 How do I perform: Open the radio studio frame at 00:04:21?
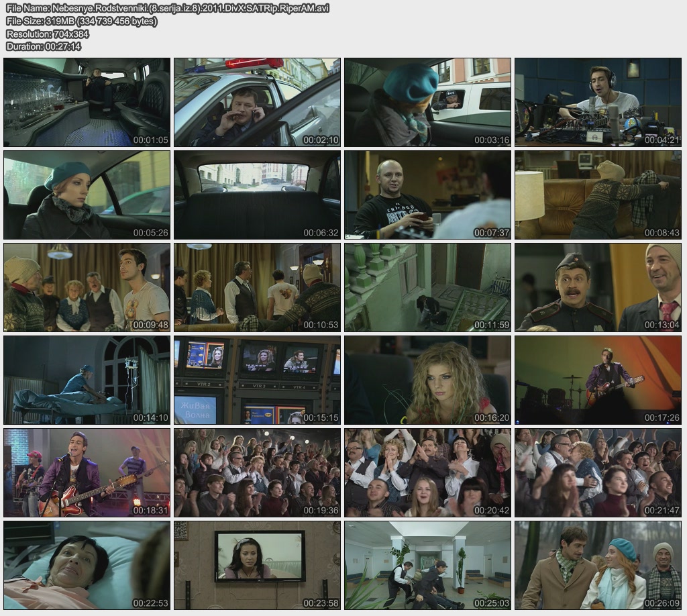tap(598, 102)
